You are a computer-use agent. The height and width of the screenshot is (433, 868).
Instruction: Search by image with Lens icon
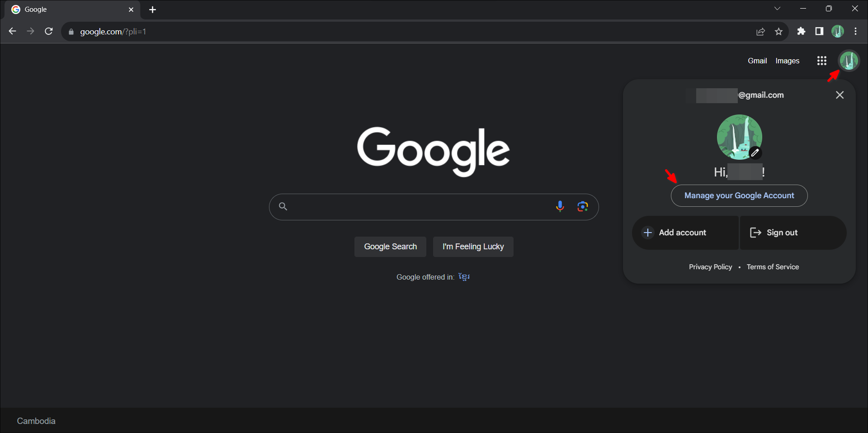click(583, 207)
